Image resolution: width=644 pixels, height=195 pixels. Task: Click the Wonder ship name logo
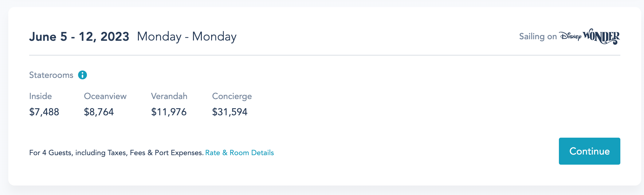tap(601, 36)
